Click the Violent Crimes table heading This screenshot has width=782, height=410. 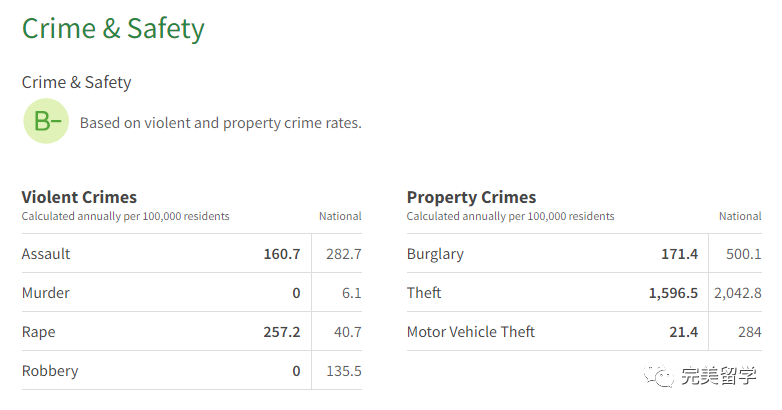[x=79, y=197]
